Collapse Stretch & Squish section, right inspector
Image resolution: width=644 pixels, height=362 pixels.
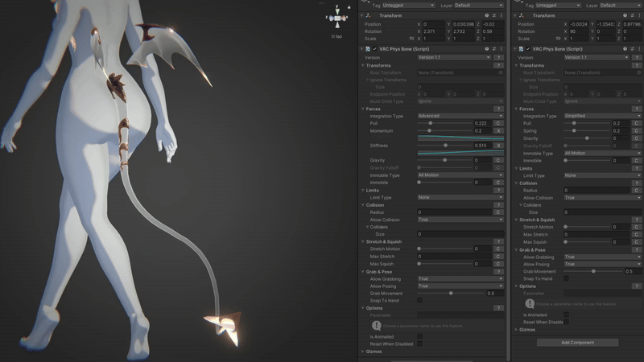pos(516,220)
